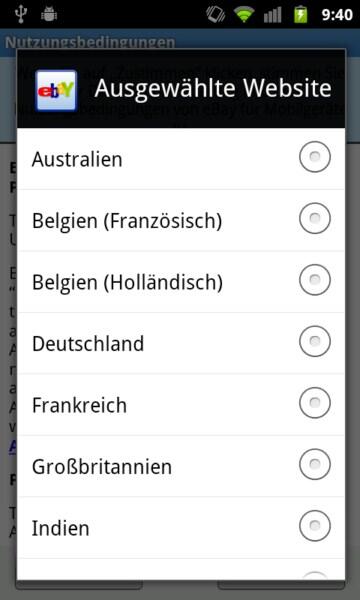Select the Frankreich radio button

tap(314, 403)
